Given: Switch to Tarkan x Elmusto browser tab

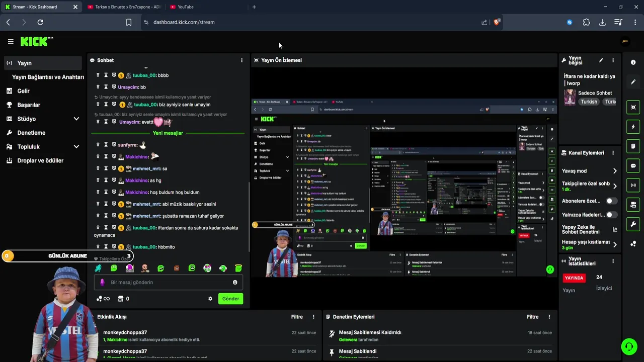Looking at the screenshot, I should click(x=124, y=7).
